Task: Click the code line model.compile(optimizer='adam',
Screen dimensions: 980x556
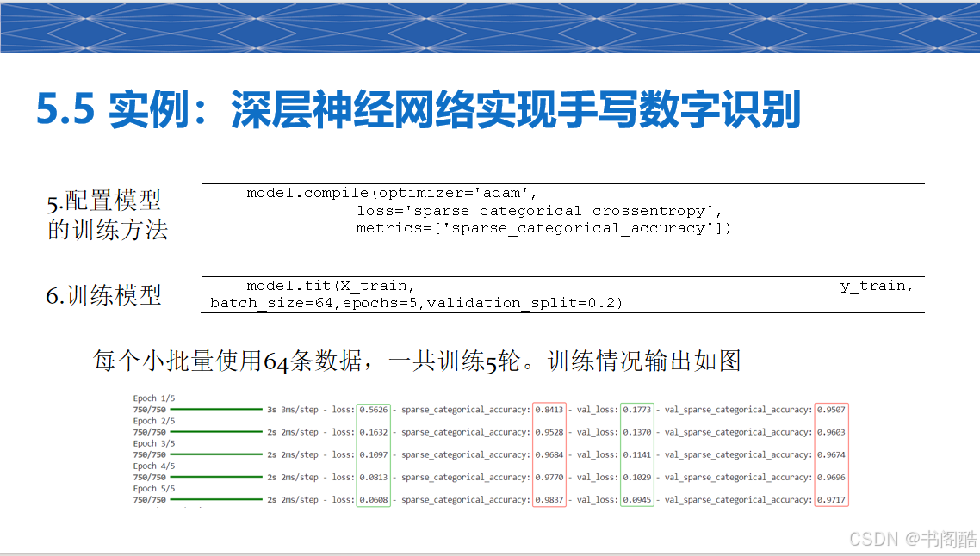Action: pos(392,193)
